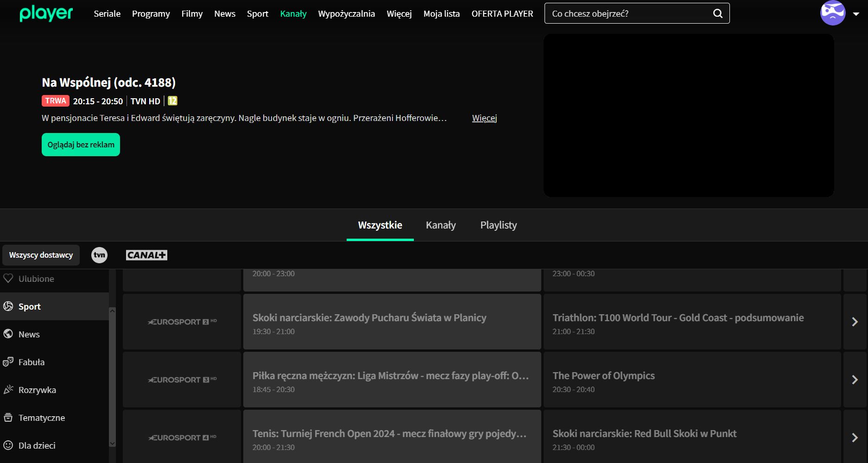Viewport: 868px width, 463px height.
Task: Click the search magnifier icon
Action: click(718, 13)
